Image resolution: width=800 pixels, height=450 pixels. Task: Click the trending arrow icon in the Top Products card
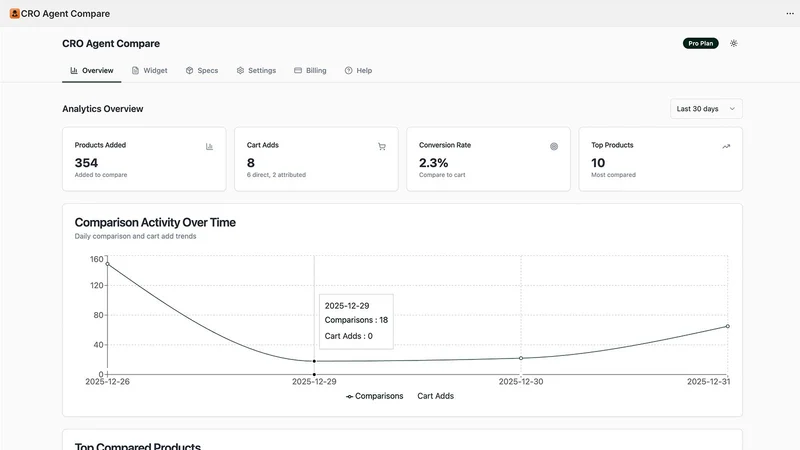[x=726, y=146]
